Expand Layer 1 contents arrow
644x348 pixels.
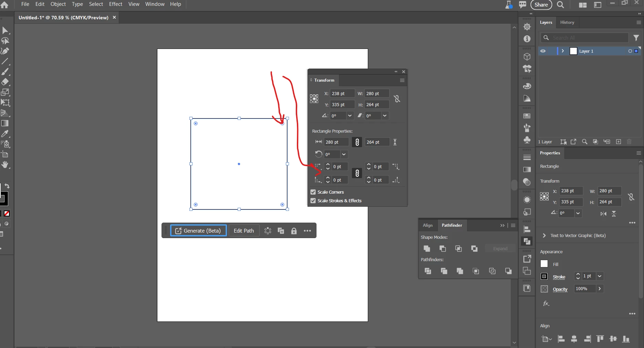click(x=563, y=51)
